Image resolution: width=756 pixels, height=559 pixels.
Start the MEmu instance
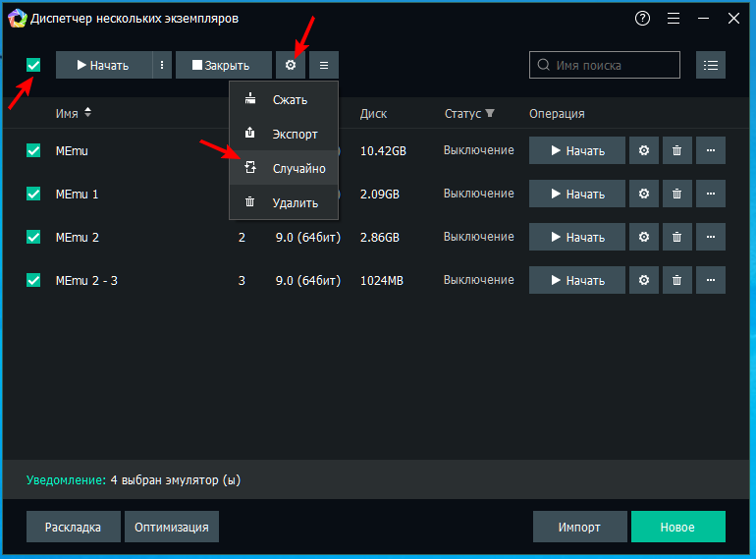pos(577,150)
